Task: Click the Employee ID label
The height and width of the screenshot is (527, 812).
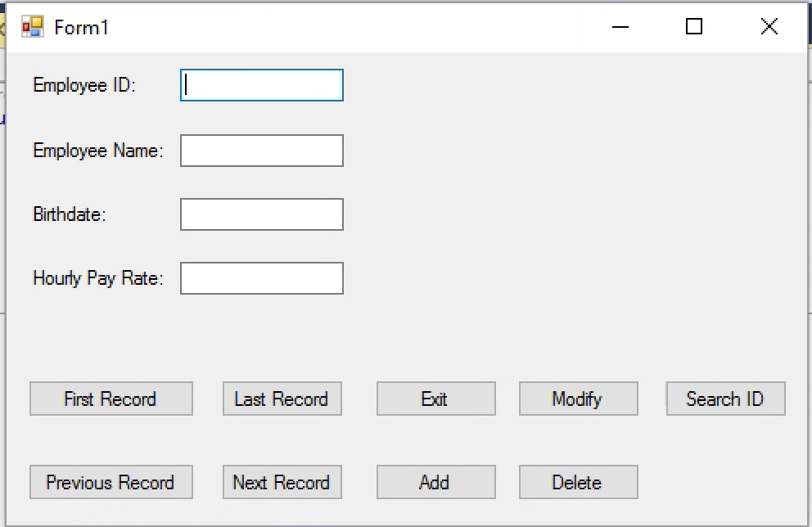Action: point(82,84)
